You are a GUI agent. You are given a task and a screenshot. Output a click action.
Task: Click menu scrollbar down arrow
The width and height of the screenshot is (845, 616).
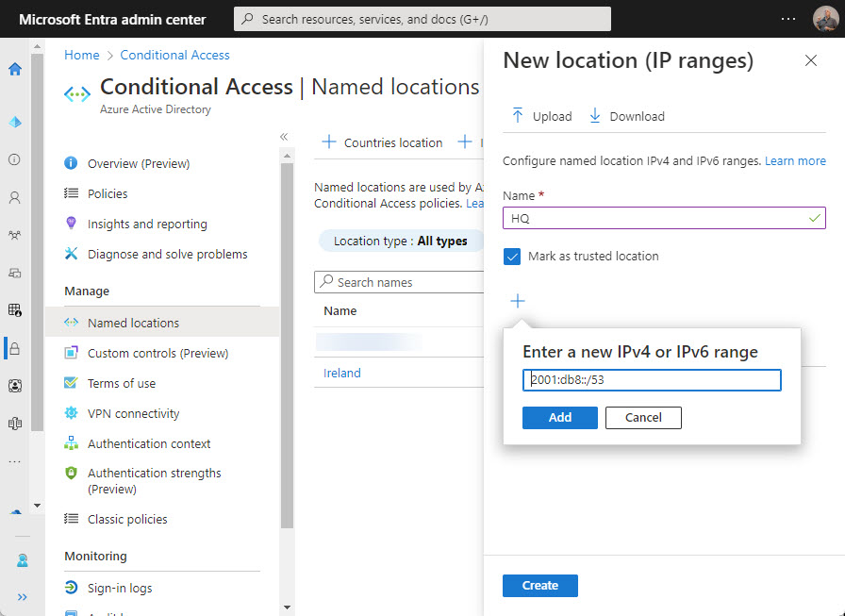click(287, 608)
